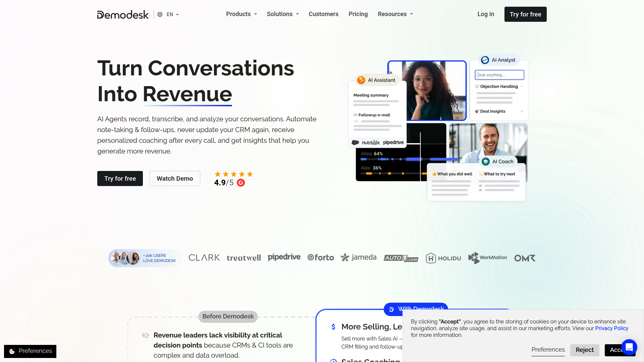Image resolution: width=644 pixels, height=362 pixels.
Task: Open the chat widget bubble
Action: pos(629,347)
